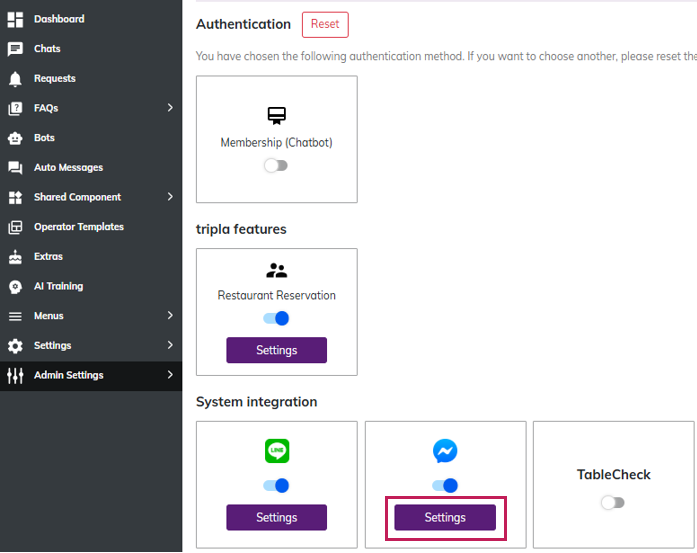Enable the Membership (Chatbot) toggle

[x=276, y=166]
